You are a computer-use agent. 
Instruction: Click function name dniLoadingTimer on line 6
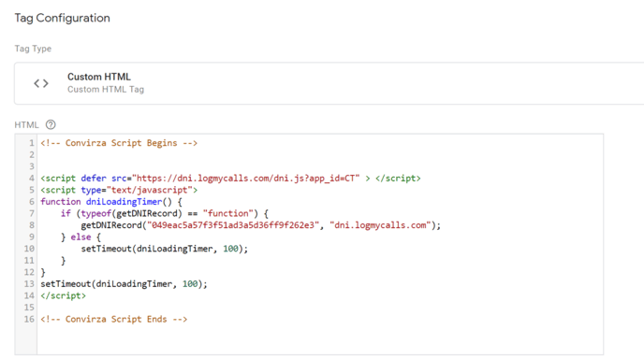click(124, 201)
